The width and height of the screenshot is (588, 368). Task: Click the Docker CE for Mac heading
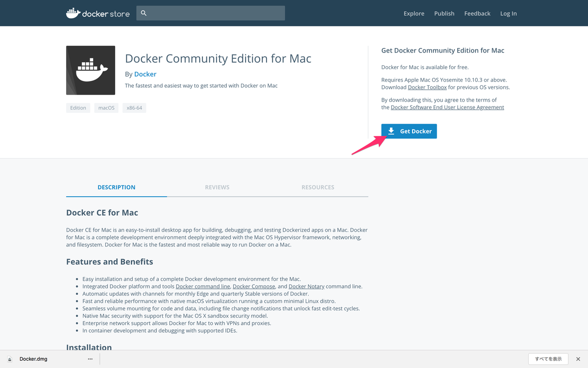102,212
